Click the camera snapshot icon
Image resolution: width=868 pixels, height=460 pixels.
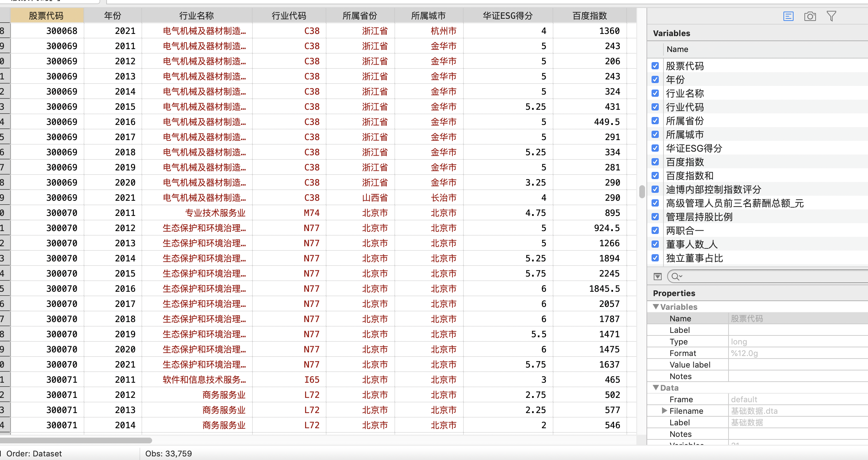click(x=810, y=16)
